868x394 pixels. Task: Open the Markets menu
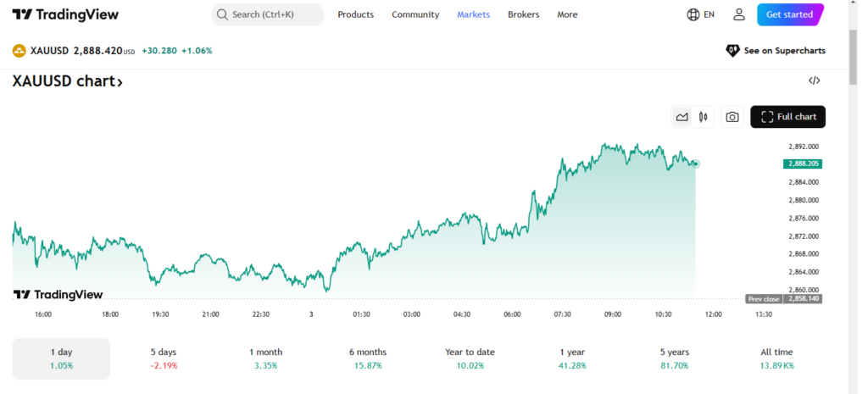[x=473, y=14]
